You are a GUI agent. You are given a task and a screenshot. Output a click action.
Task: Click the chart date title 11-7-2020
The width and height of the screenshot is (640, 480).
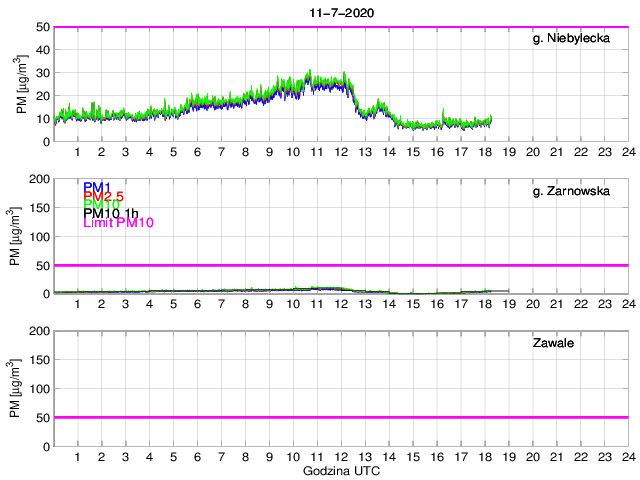pos(342,13)
